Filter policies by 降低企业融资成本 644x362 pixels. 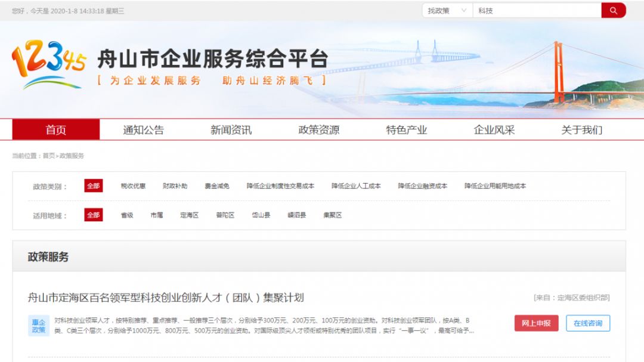point(423,185)
